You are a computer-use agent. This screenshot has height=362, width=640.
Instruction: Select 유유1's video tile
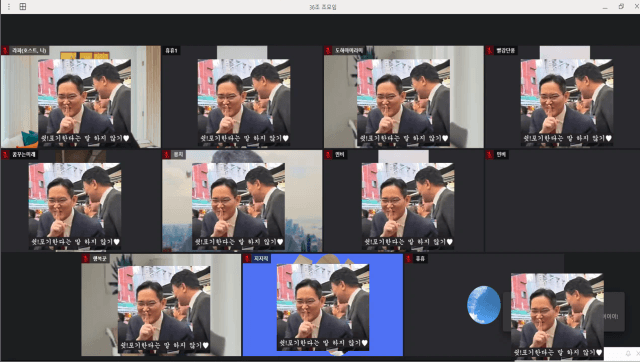242,97
